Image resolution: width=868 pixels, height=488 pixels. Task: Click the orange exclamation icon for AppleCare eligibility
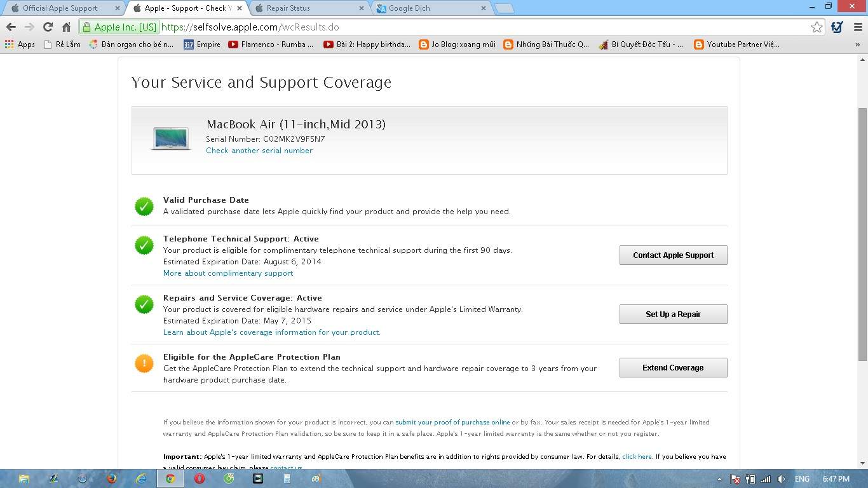point(144,363)
